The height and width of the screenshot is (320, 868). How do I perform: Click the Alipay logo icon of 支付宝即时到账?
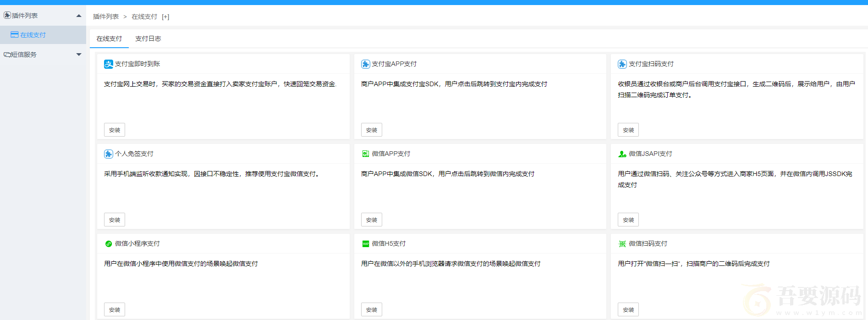click(x=109, y=64)
